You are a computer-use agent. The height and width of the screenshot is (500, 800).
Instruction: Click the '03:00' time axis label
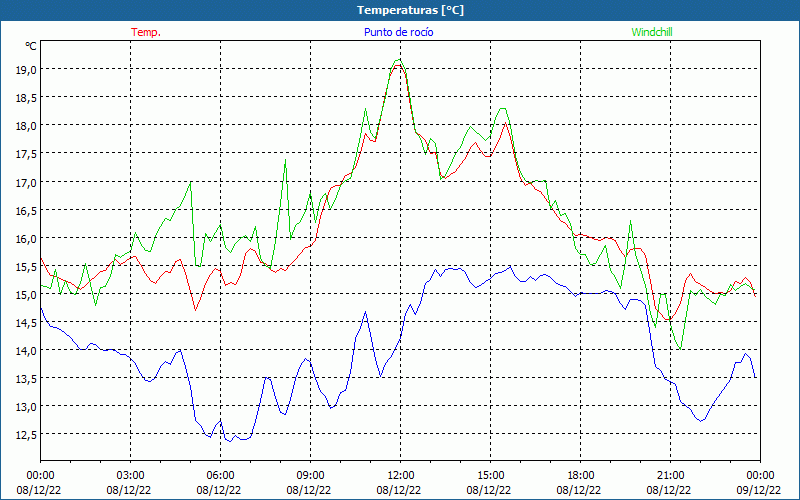[131, 476]
